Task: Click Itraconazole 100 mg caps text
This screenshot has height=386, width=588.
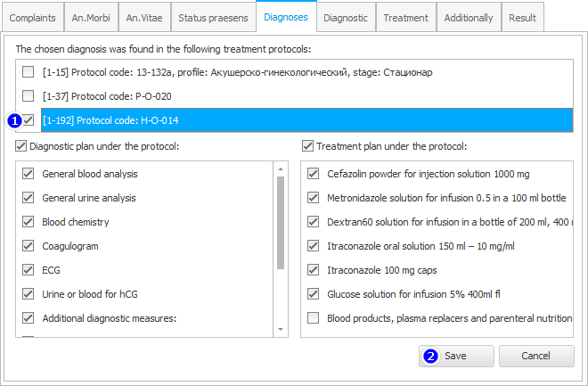Action: [x=382, y=270]
